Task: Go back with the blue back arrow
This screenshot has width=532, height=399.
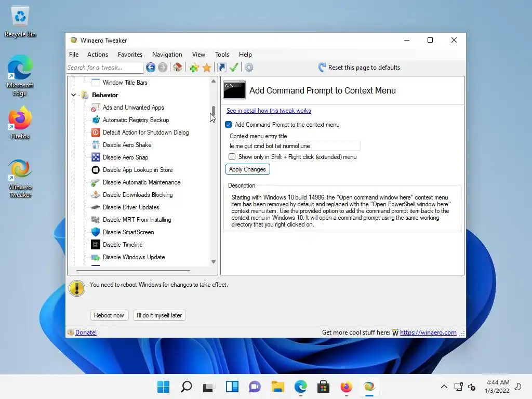Action: tap(151, 68)
